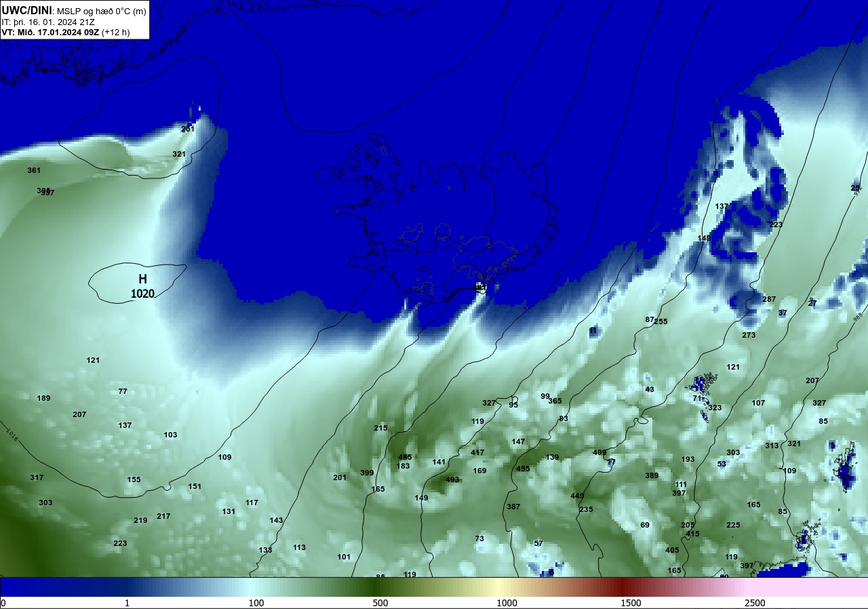Image resolution: width=868 pixels, height=609 pixels.
Task: Click the UWC/DINI title text
Action: pyautogui.click(x=26, y=10)
